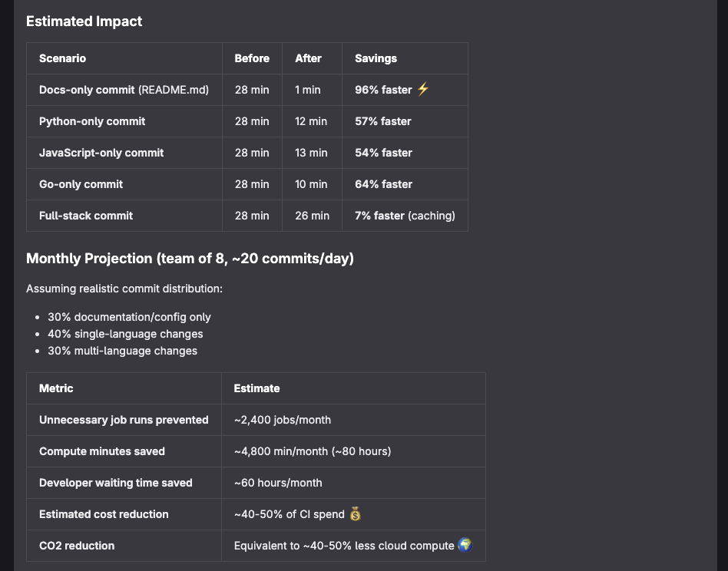Image resolution: width=728 pixels, height=571 pixels.
Task: Click the lightning bolt emoji icon
Action: [x=422, y=90]
